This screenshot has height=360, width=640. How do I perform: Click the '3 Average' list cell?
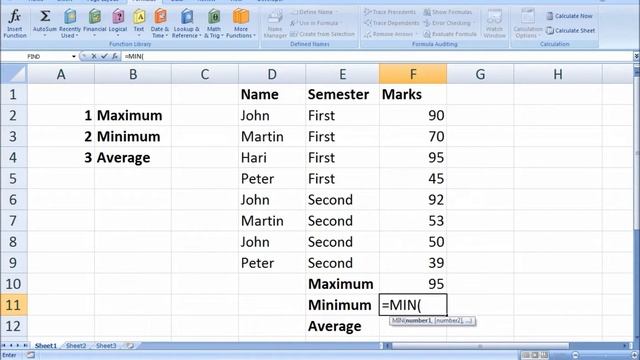pos(133,158)
